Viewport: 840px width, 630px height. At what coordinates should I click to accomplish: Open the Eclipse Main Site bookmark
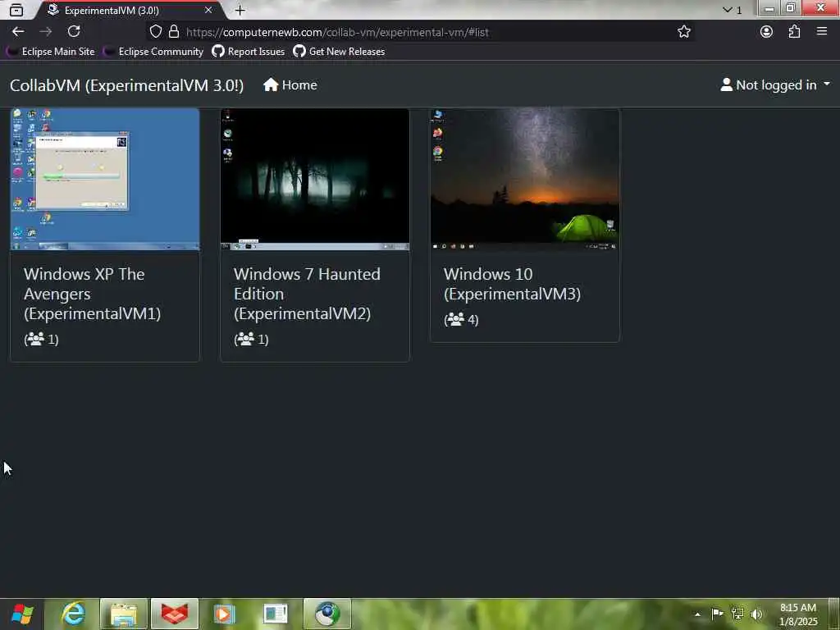(x=51, y=52)
